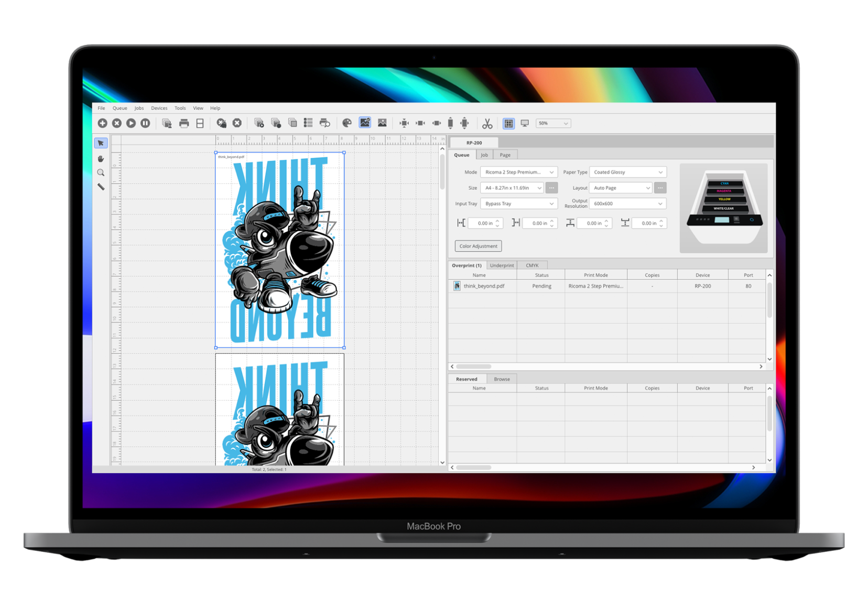Click the second artwork page on canvas
This screenshot has width=868, height=607.
tap(280, 409)
